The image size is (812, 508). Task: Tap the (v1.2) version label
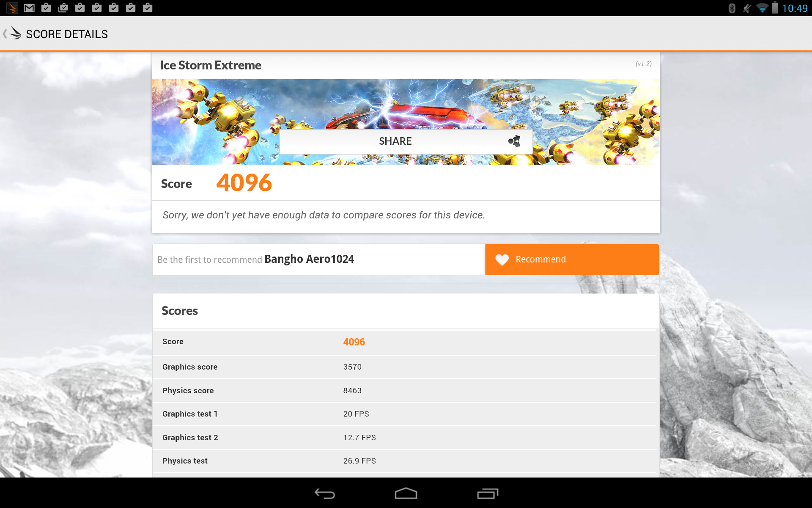click(643, 64)
